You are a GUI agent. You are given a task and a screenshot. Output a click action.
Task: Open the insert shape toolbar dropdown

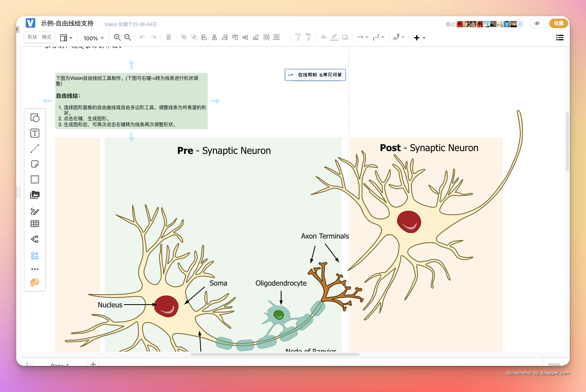coord(399,37)
